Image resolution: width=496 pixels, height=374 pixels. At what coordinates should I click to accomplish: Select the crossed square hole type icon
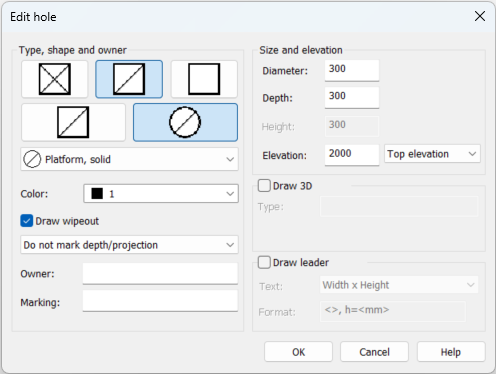55,79
